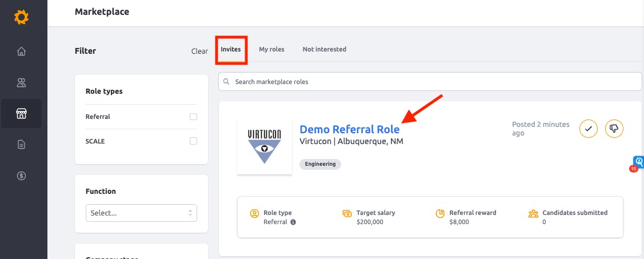Open the Home page from sidebar

21,51
